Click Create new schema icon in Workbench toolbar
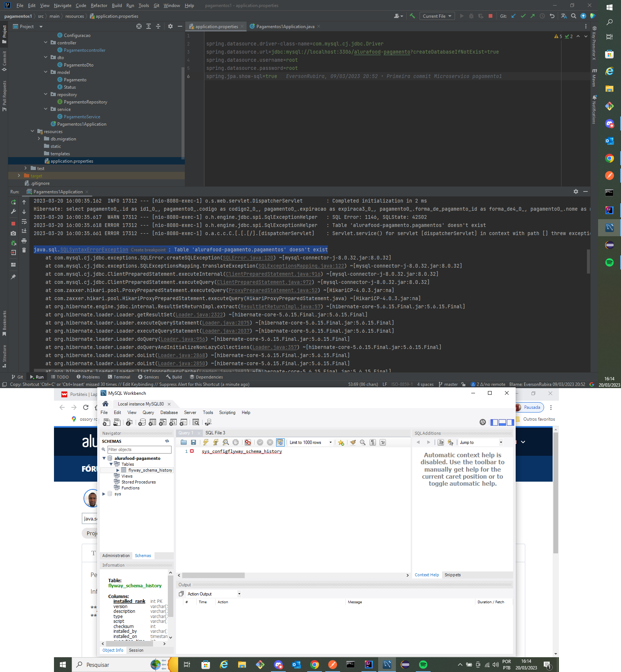The image size is (621, 672). tap(142, 422)
